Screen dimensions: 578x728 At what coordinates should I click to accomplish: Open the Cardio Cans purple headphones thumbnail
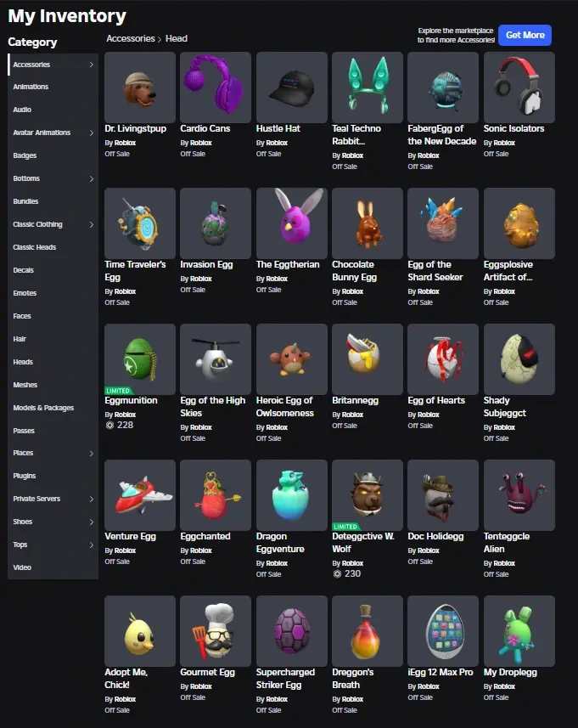click(216, 87)
